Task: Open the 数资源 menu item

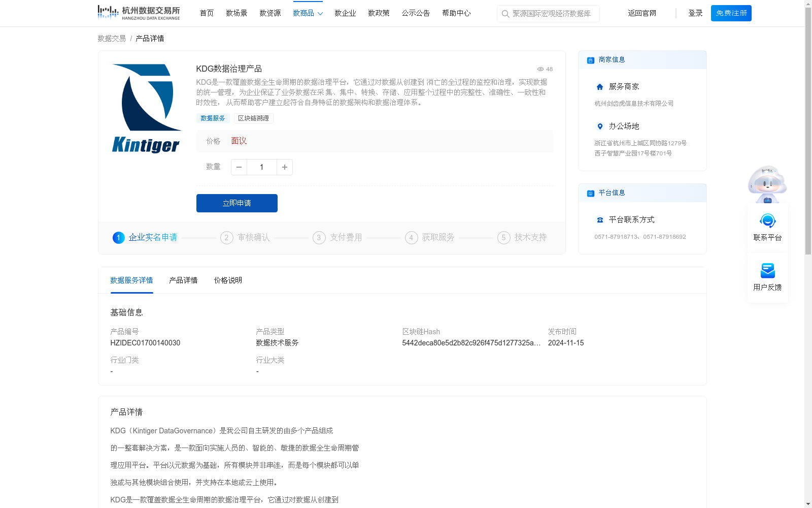Action: tap(270, 13)
